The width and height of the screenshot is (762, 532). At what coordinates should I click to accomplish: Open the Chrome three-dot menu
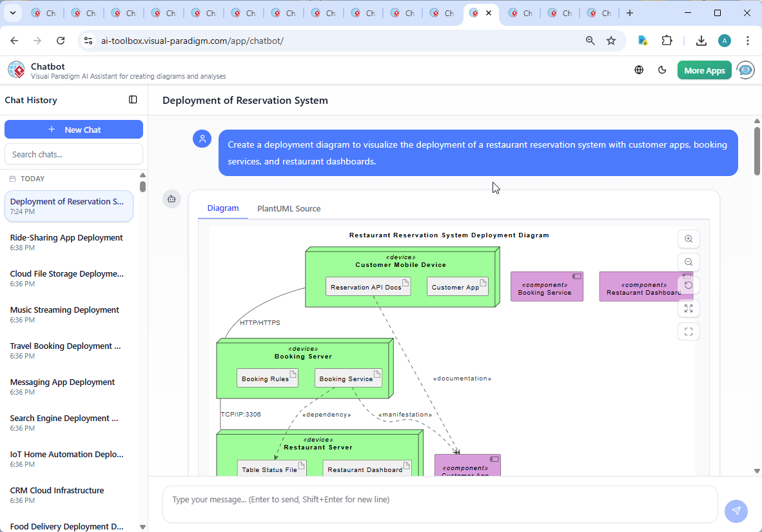point(747,40)
